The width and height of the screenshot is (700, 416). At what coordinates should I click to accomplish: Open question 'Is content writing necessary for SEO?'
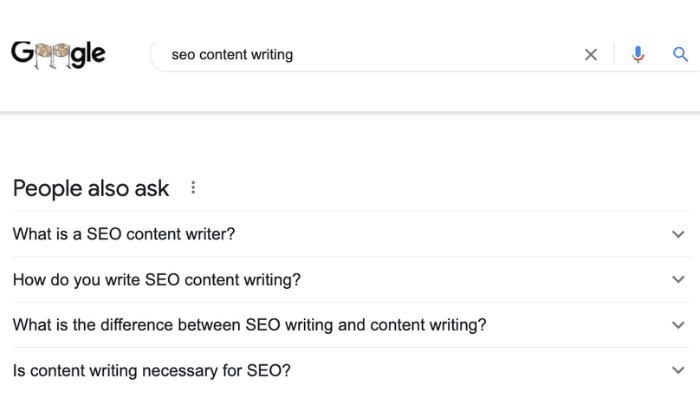[x=151, y=371]
